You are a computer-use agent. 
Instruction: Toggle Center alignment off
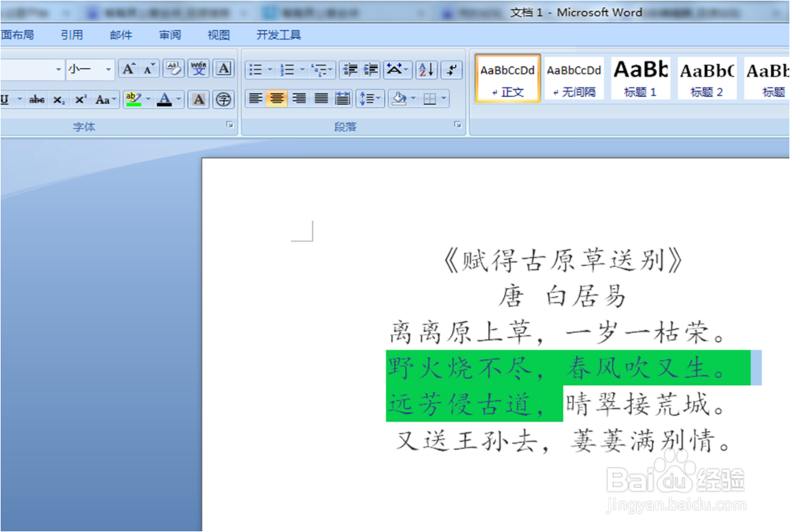(277, 98)
